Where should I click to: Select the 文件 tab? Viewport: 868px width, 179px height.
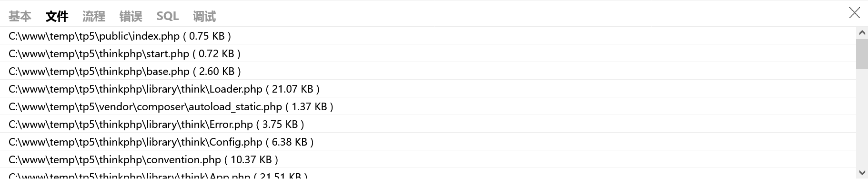pos(57,16)
